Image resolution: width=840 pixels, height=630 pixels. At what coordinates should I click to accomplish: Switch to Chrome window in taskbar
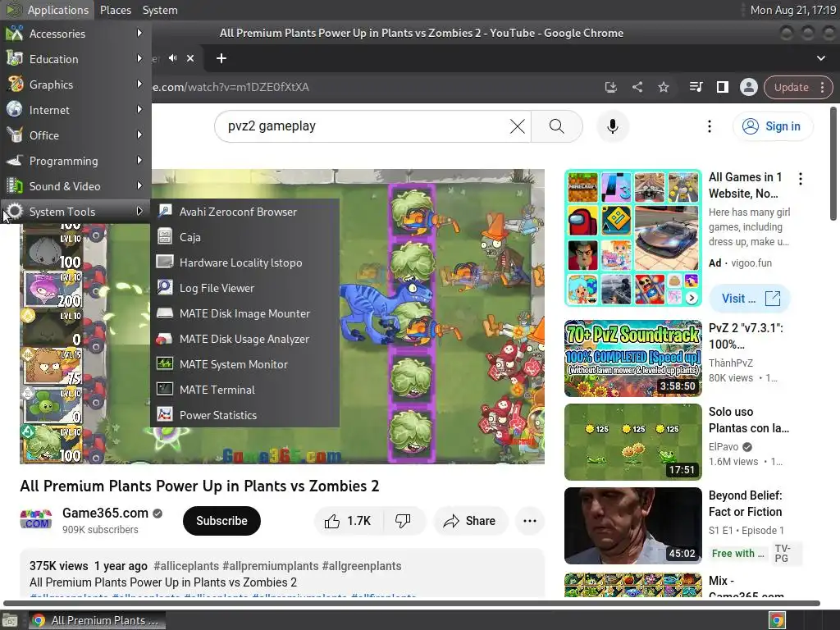coord(97,620)
